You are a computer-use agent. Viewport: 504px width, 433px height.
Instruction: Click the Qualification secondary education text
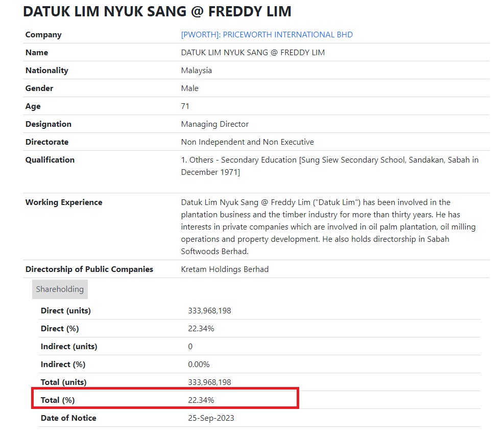coord(329,166)
